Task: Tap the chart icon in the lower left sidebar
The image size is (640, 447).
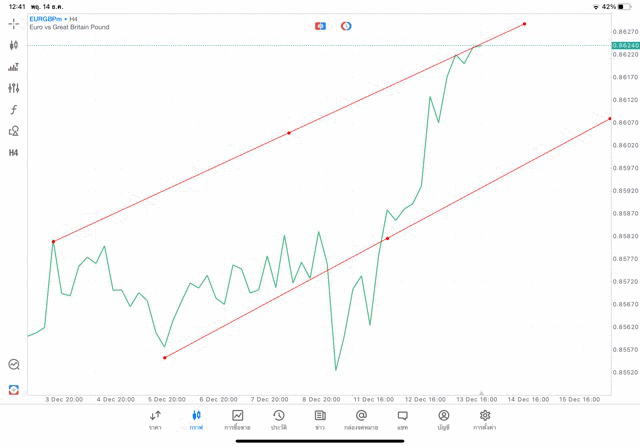Action: [x=14, y=365]
